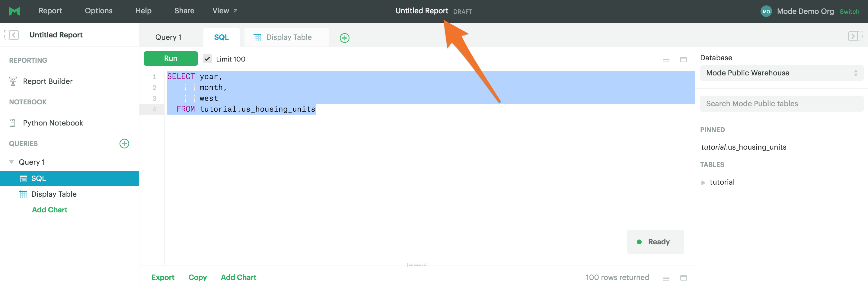
Task: Click the 100 rows returned text
Action: (617, 277)
